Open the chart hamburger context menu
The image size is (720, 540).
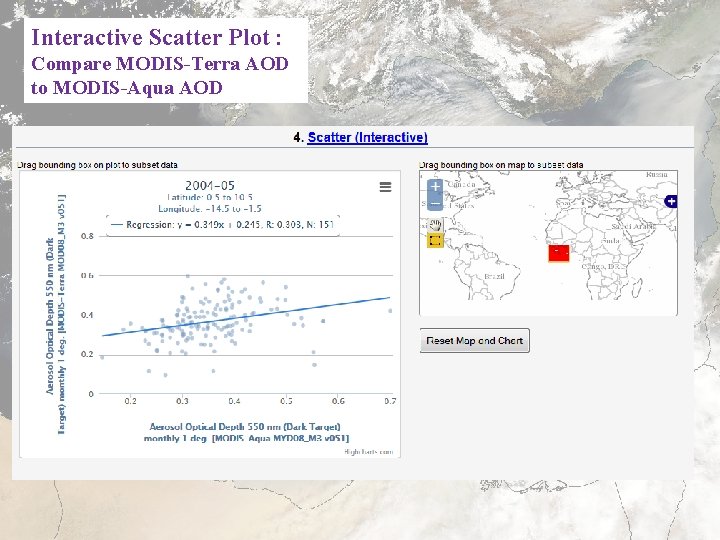385,187
